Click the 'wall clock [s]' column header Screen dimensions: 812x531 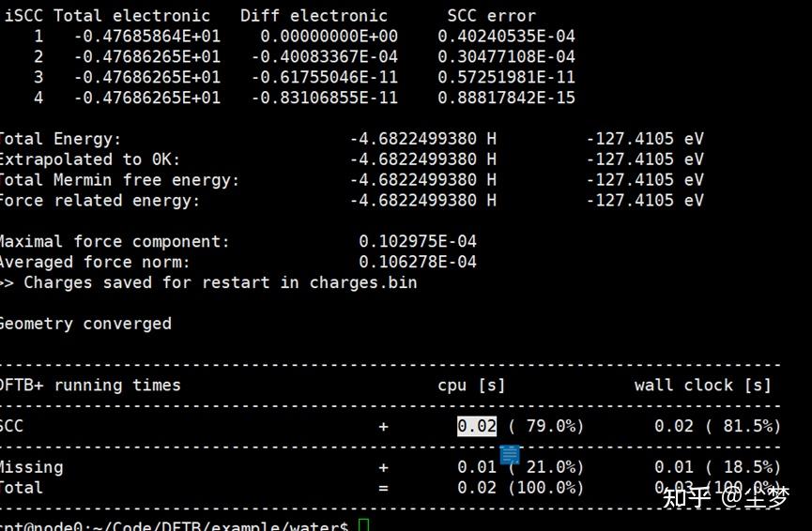(703, 385)
